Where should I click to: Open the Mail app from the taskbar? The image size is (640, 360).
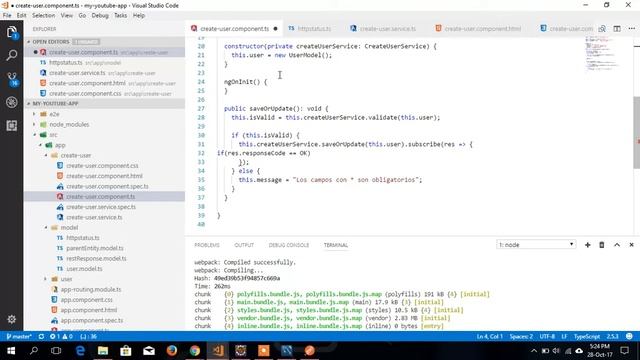(149, 351)
